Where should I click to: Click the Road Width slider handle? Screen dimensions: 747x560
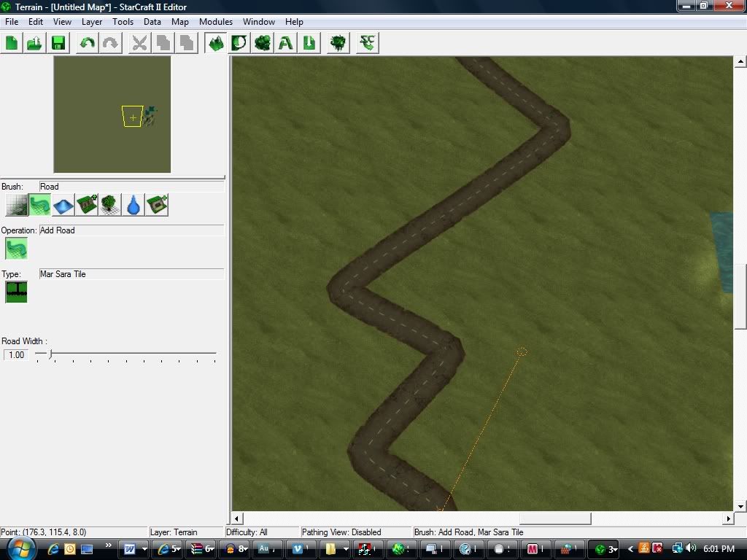click(x=50, y=354)
